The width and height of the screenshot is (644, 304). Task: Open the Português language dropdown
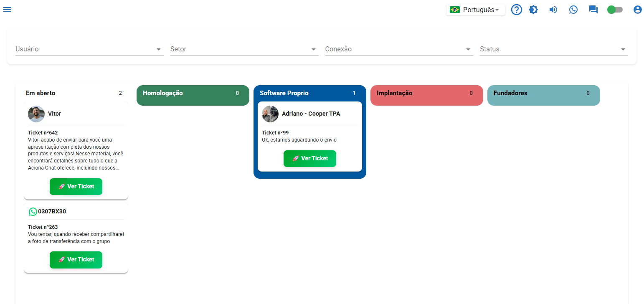point(475,10)
